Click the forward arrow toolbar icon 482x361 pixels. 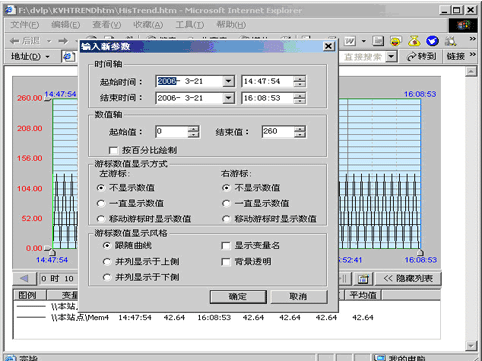pyautogui.click(x=63, y=41)
